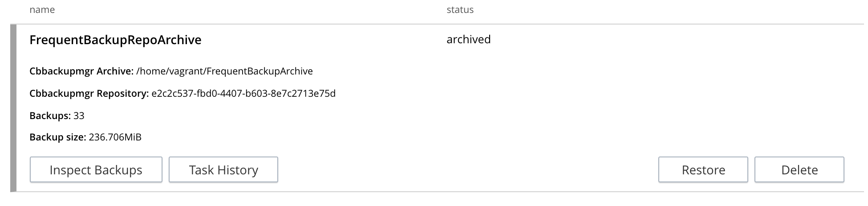Restore from FrequentBackupRepoArchive

703,170
